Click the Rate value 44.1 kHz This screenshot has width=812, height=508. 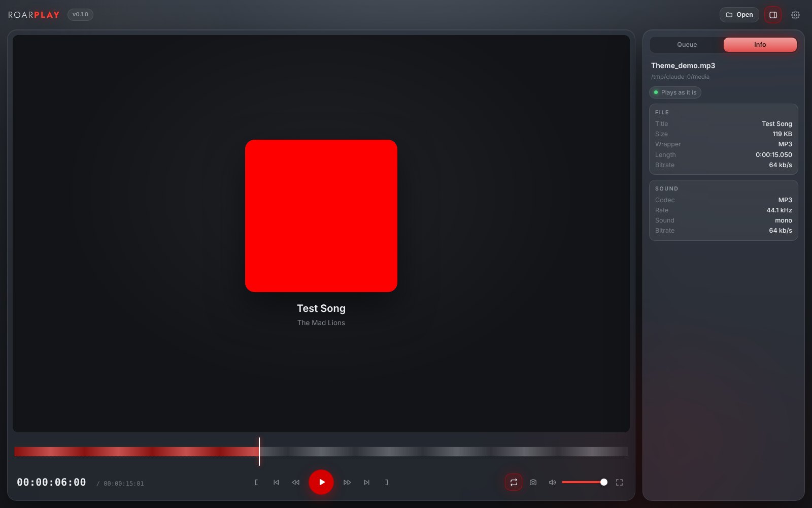click(x=779, y=210)
